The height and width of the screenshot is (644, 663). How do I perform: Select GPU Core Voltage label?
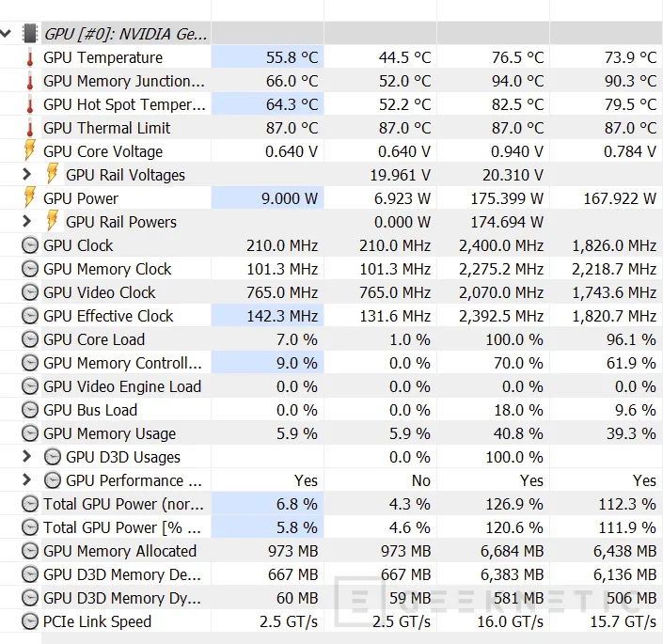click(103, 151)
